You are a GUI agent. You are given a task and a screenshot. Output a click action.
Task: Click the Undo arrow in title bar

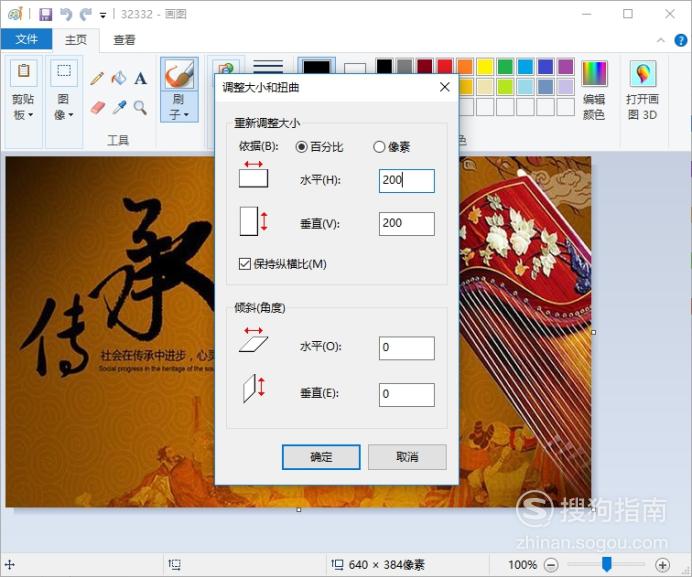[x=66, y=14]
